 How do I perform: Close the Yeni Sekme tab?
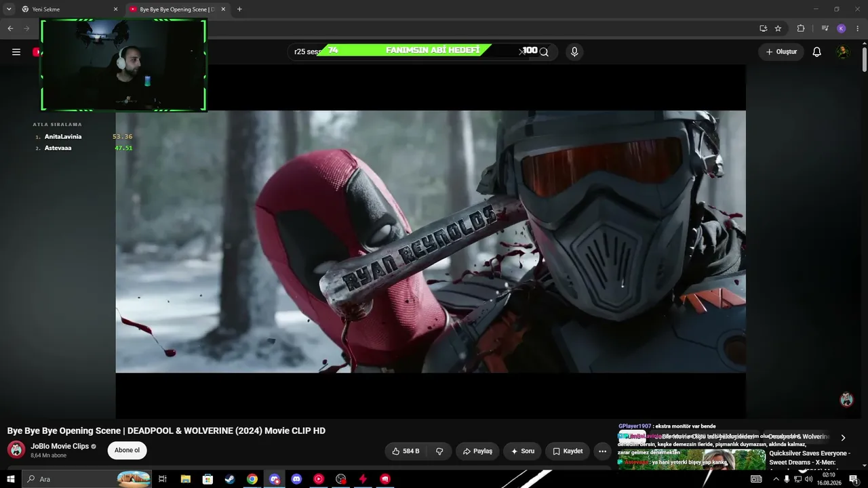pyautogui.click(x=115, y=9)
